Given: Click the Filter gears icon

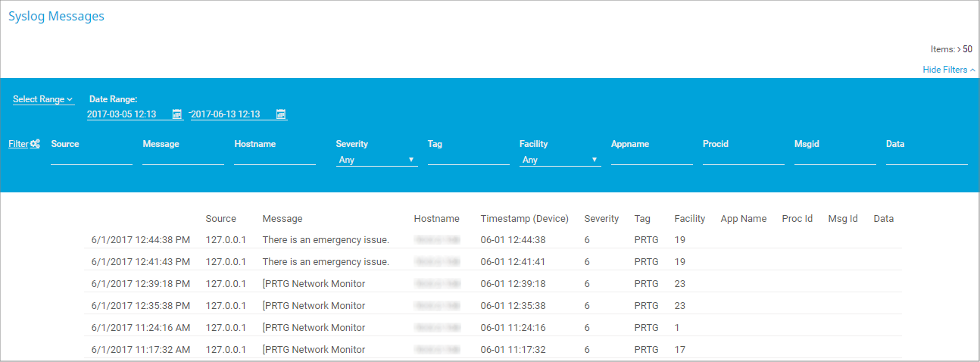Looking at the screenshot, I should (35, 144).
